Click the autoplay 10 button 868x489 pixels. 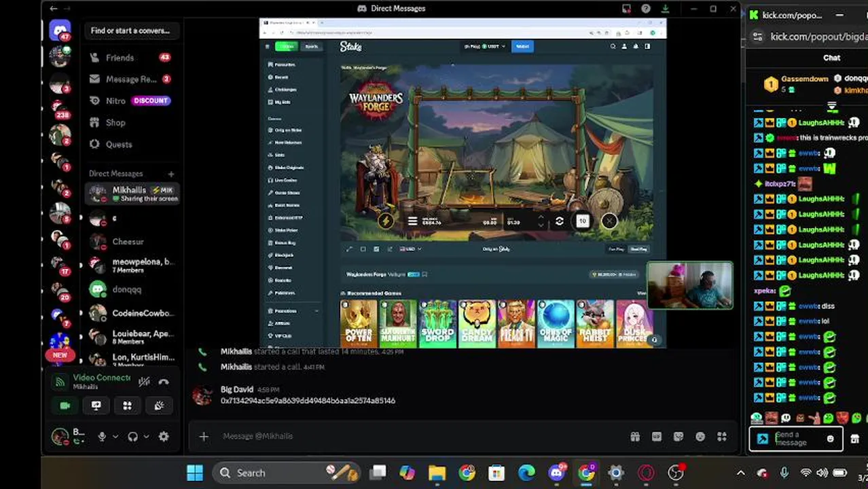(x=583, y=221)
